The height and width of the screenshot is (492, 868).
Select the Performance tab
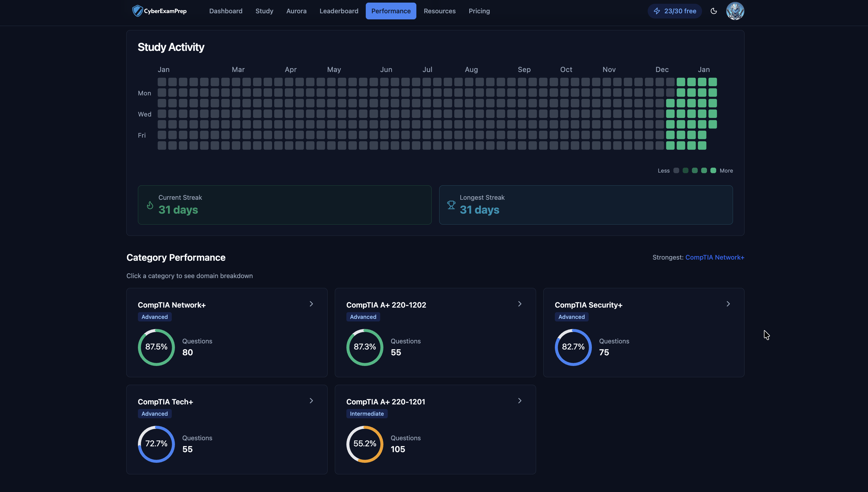(x=391, y=11)
